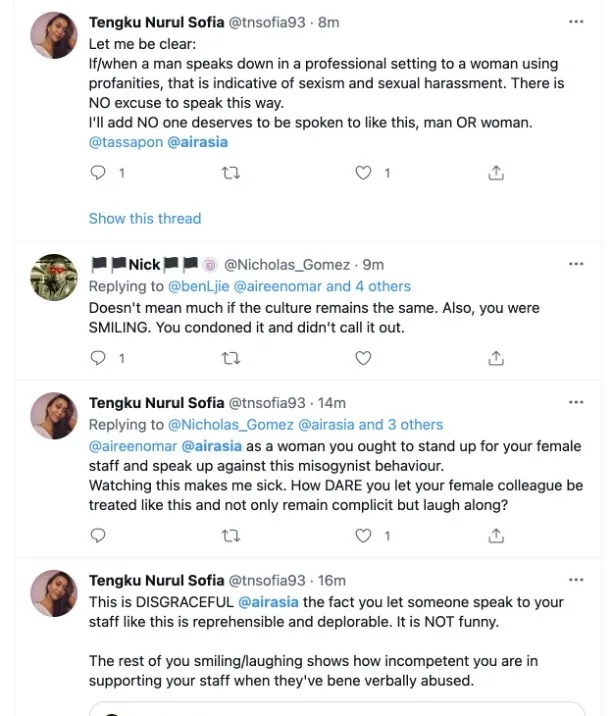
Task: Open more options on the top tweet
Action: [x=576, y=21]
